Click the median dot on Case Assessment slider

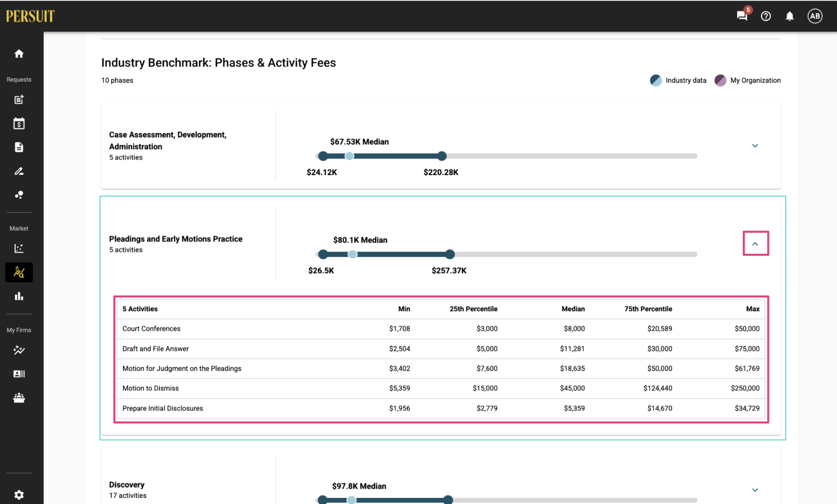[x=349, y=156]
